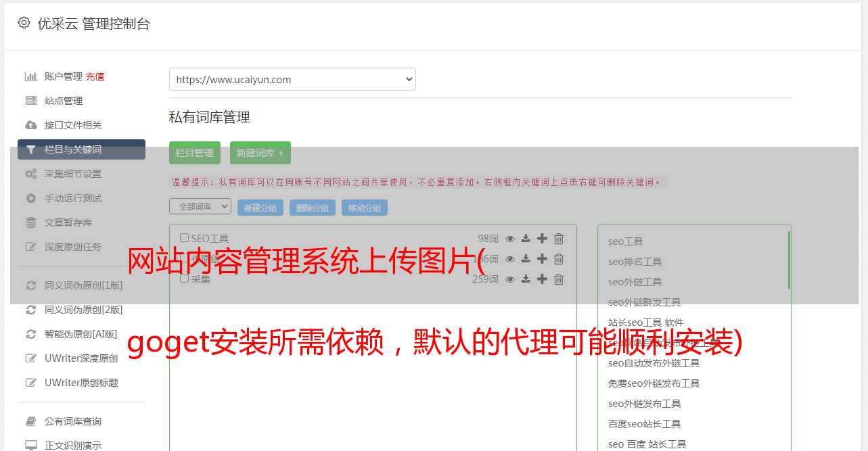
Task: View SEO工具 keywords using the eye icon
Action: tap(510, 239)
